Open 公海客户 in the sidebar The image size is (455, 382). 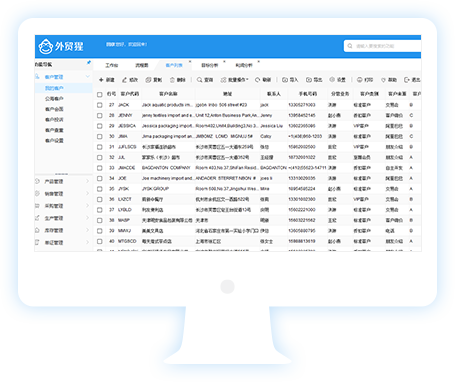(54, 99)
